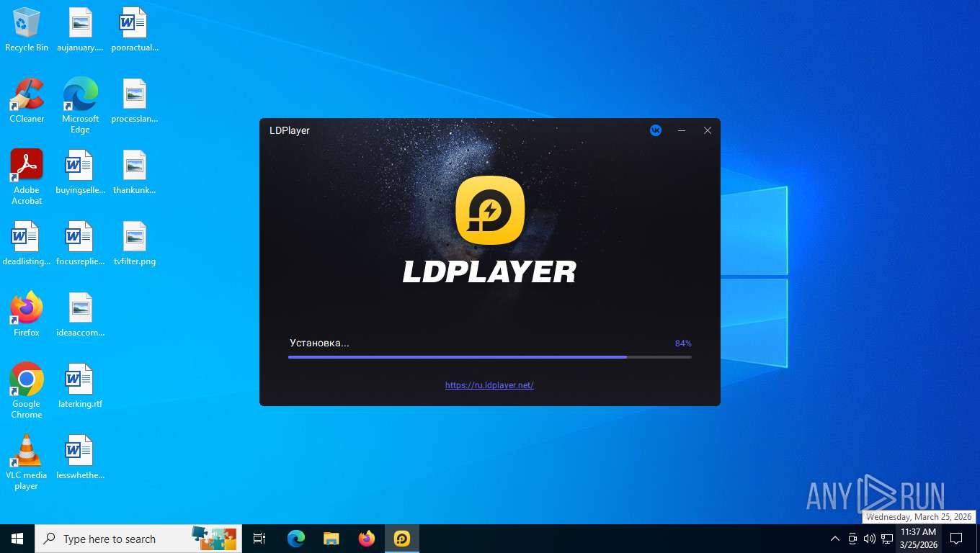Screen dimensions: 980x553
Task: Minimize the LDPlayer installer window
Action: click(682, 130)
